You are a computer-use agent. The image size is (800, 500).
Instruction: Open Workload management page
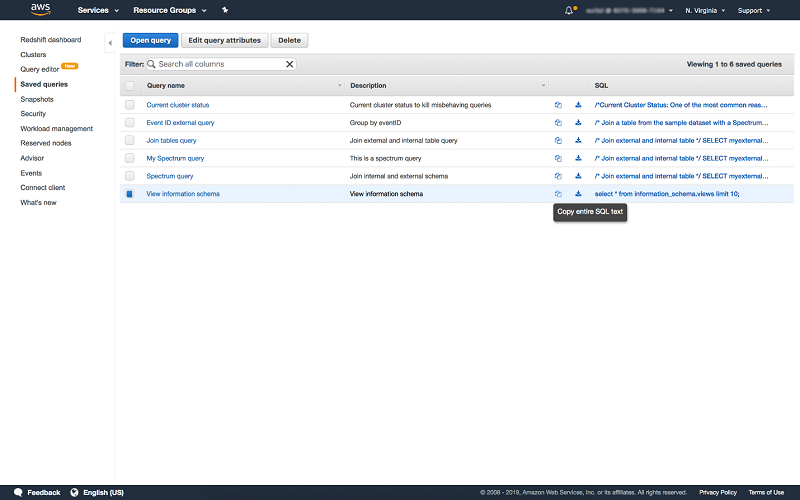(57, 129)
